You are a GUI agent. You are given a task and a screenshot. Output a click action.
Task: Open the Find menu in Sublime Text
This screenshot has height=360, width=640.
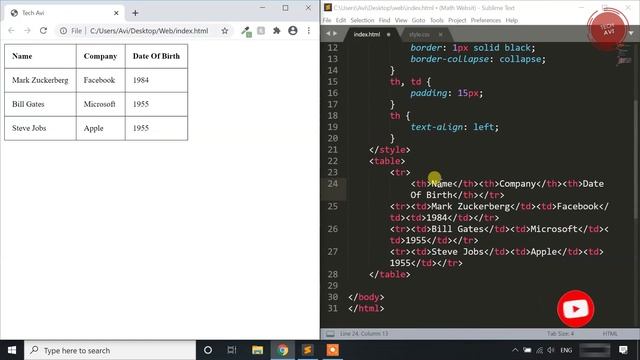[x=384, y=20]
